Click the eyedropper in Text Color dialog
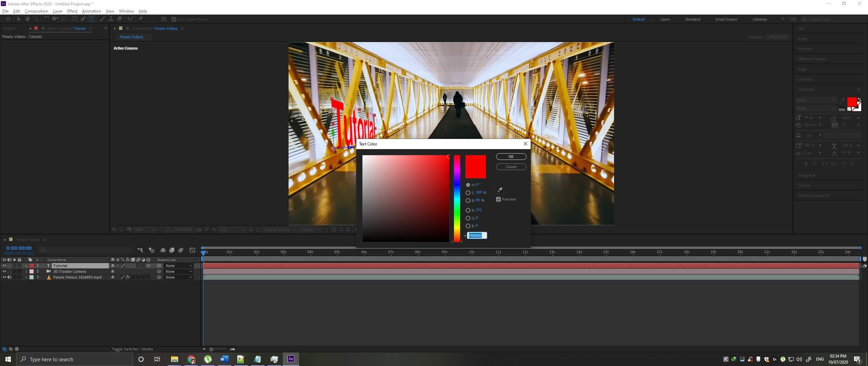The height and width of the screenshot is (366, 868). (499, 190)
